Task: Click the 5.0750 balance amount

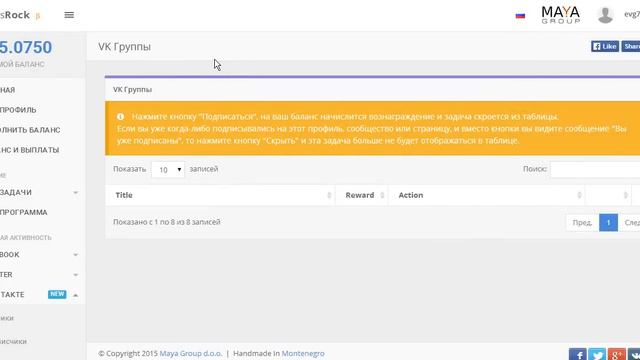Action: coord(26,47)
